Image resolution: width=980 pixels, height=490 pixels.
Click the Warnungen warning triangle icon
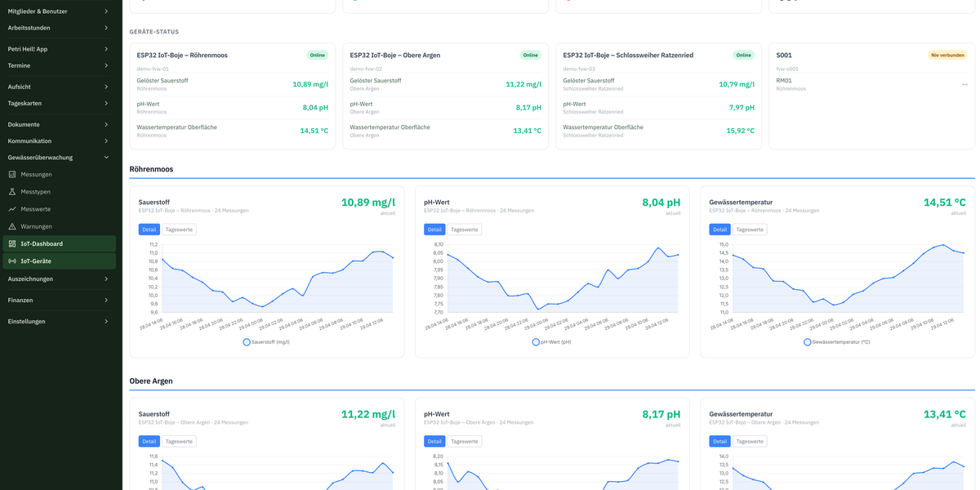click(12, 226)
